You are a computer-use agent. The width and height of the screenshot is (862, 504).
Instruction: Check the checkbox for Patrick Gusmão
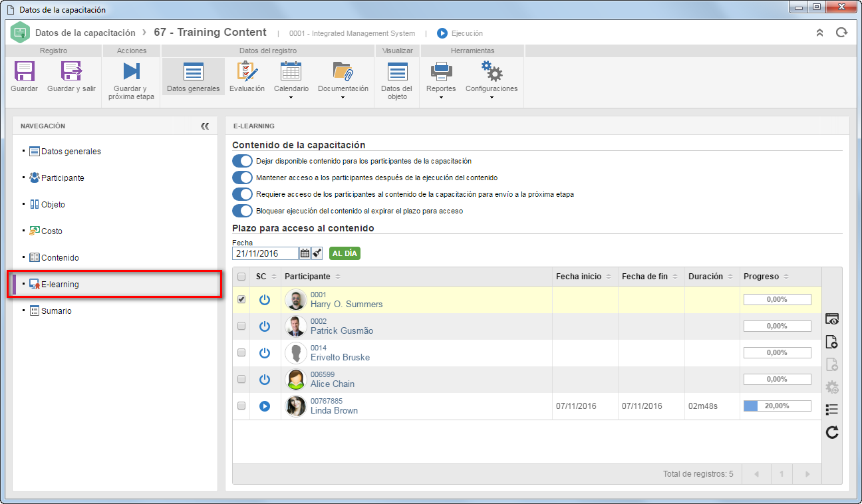pyautogui.click(x=241, y=326)
